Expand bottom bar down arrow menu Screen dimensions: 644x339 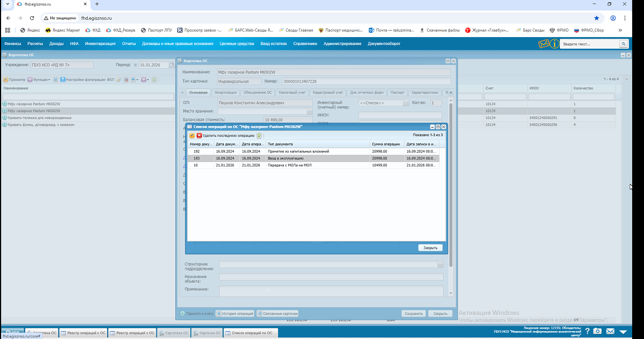pos(623,332)
